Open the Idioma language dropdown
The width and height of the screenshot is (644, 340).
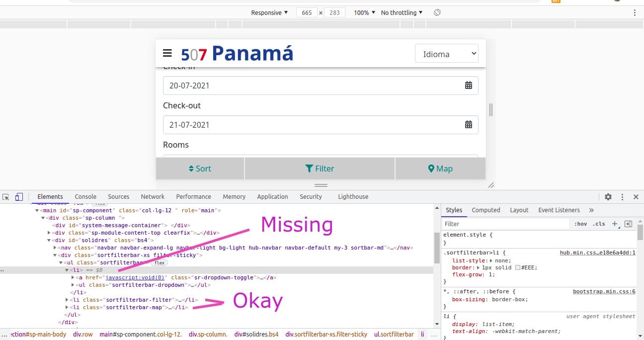pyautogui.click(x=446, y=54)
